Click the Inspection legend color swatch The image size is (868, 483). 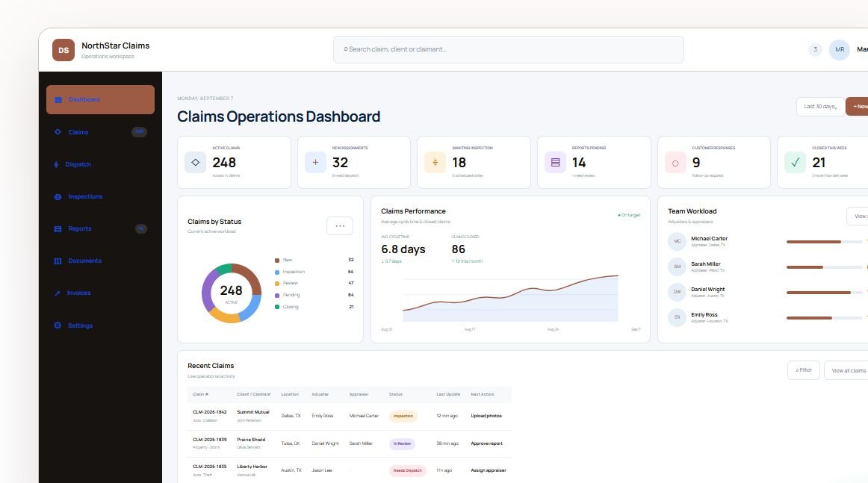tap(277, 272)
